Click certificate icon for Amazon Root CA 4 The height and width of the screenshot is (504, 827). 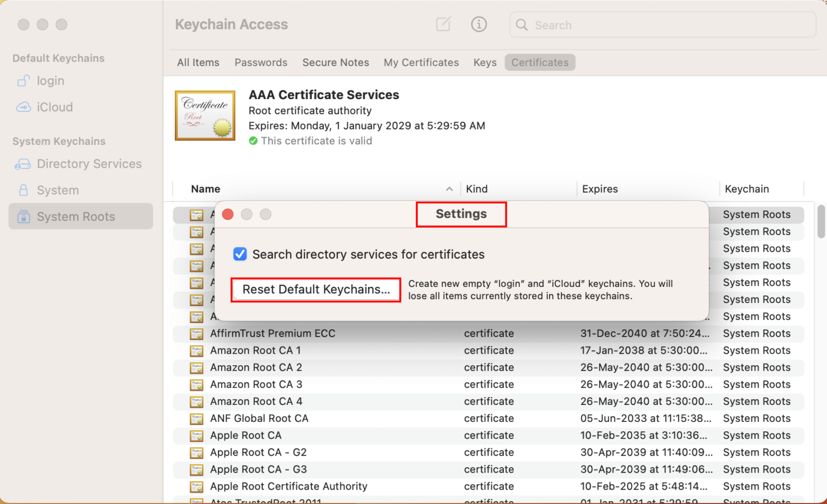pyautogui.click(x=196, y=402)
